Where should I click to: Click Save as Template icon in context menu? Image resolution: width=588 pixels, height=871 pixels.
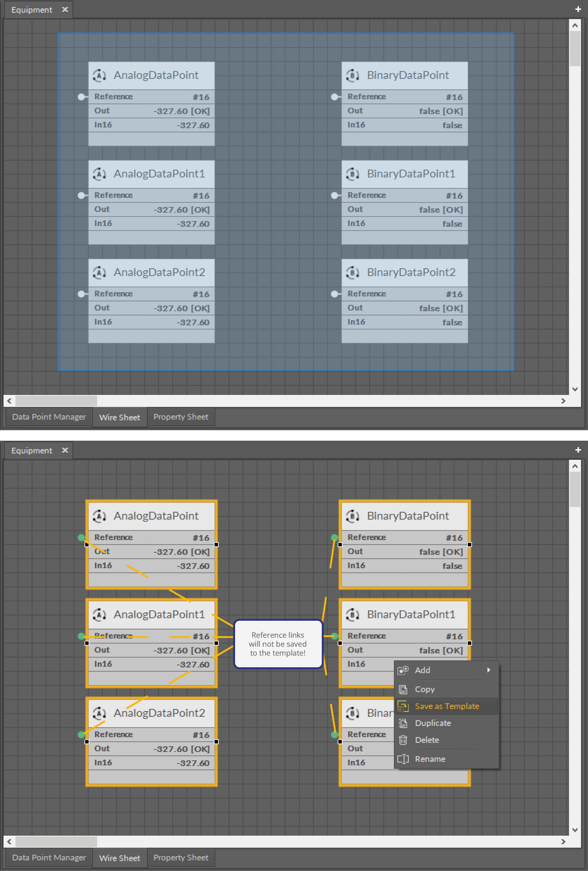403,706
